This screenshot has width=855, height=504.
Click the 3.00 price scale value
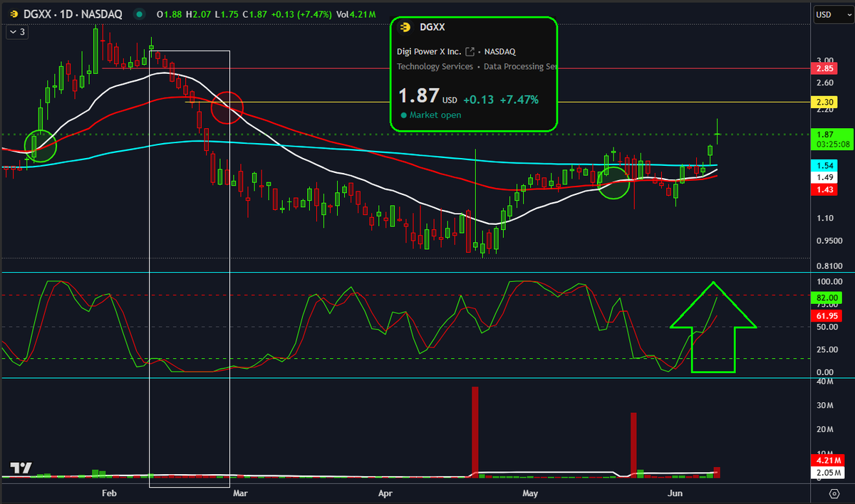[x=825, y=61]
